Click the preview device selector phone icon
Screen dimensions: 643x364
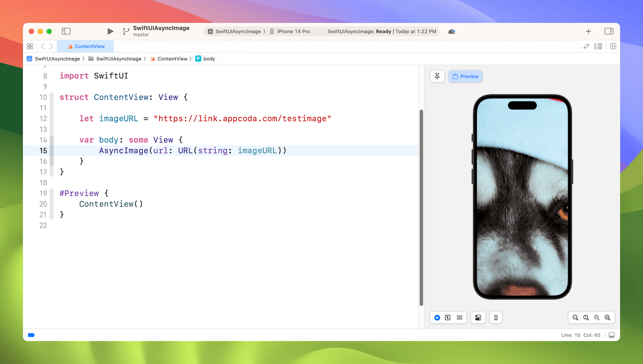tap(496, 317)
